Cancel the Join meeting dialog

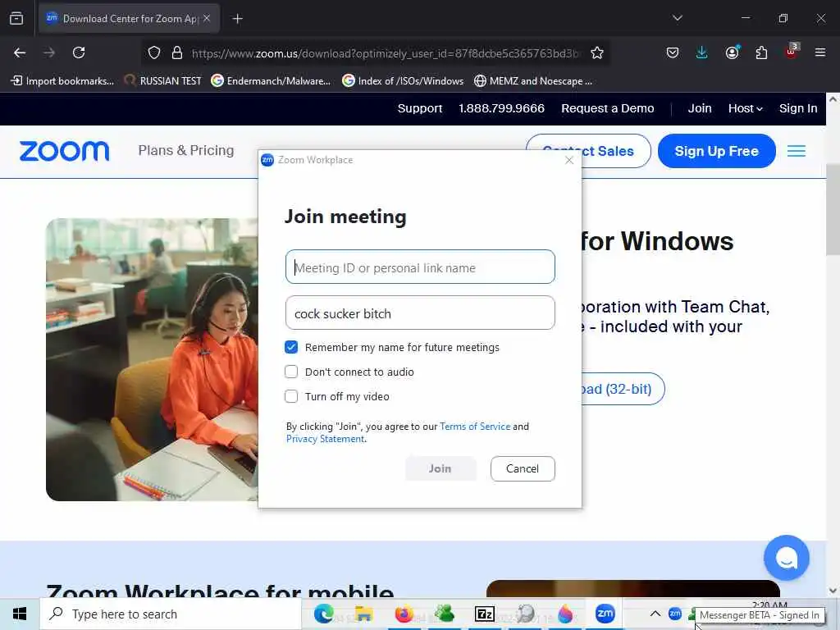pos(523,468)
